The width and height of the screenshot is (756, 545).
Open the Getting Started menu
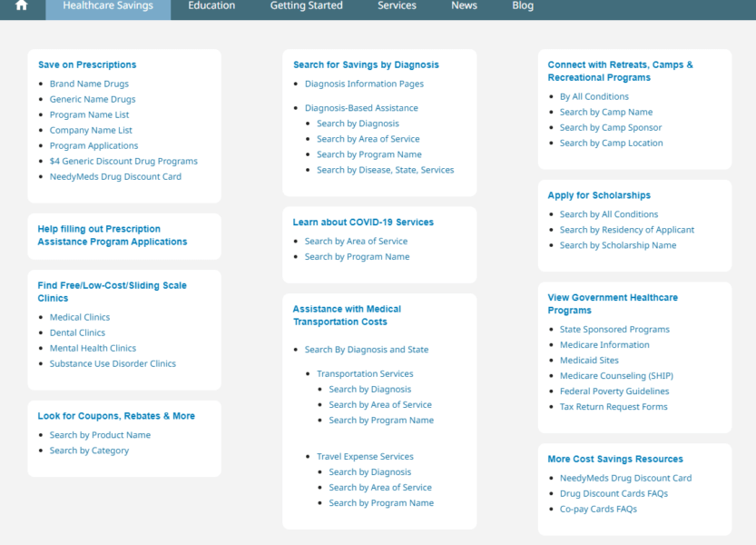[306, 5]
